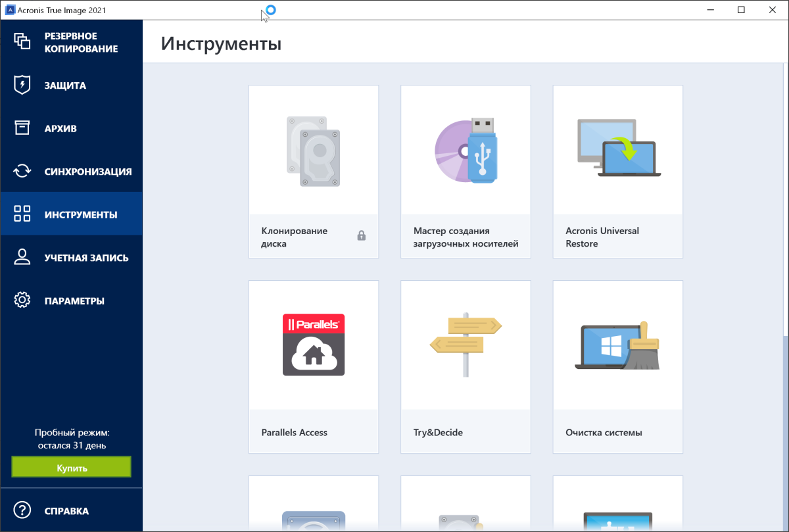Click the laptop-and-brush system cleanup image
Viewport: 789px width, 532px height.
pyautogui.click(x=618, y=345)
